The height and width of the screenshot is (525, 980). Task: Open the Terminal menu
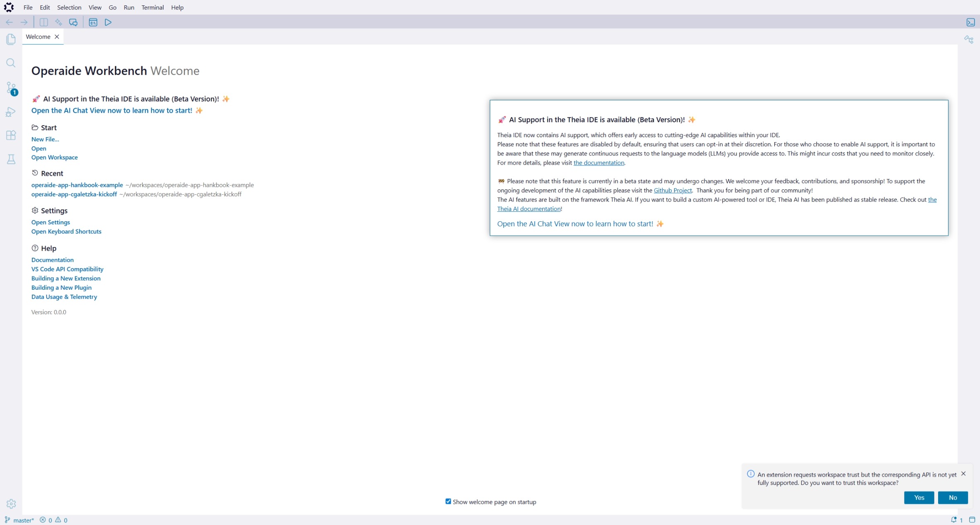coord(153,7)
